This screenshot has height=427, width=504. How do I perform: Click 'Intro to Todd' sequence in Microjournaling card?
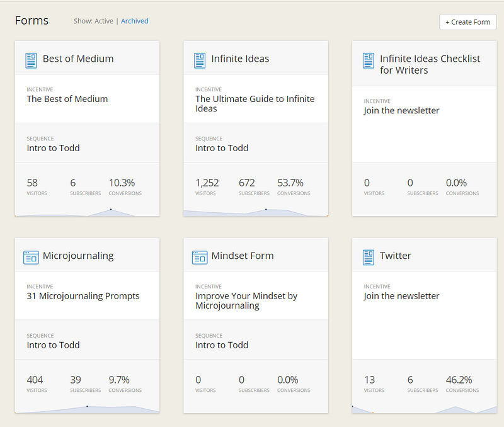click(53, 345)
